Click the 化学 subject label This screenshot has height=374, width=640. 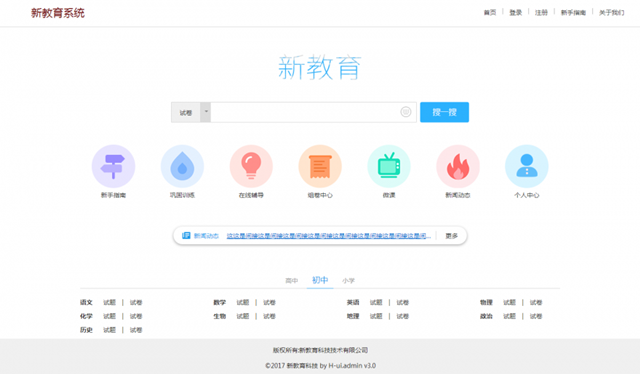click(86, 316)
